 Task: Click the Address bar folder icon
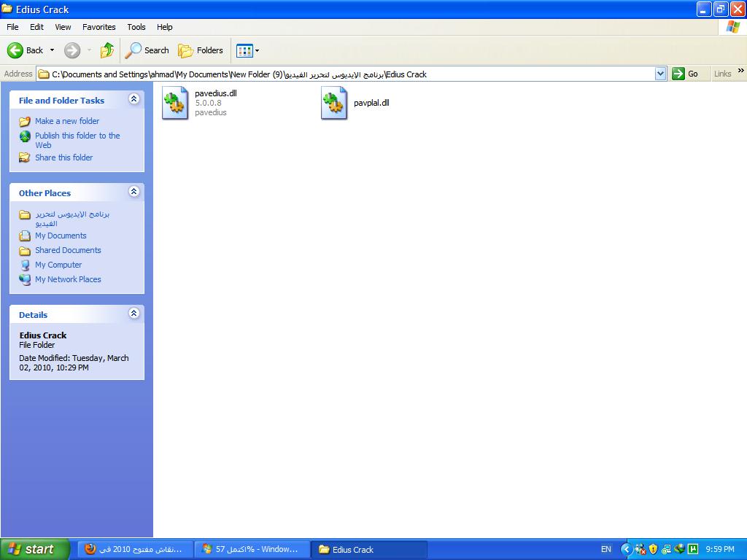(44, 74)
